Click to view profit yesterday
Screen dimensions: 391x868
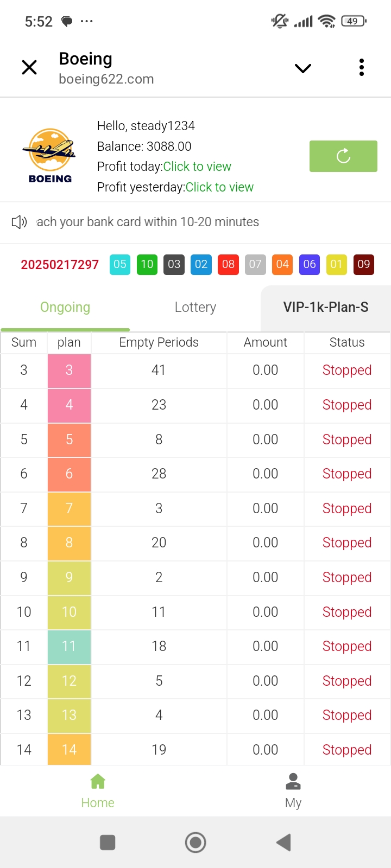pos(219,187)
